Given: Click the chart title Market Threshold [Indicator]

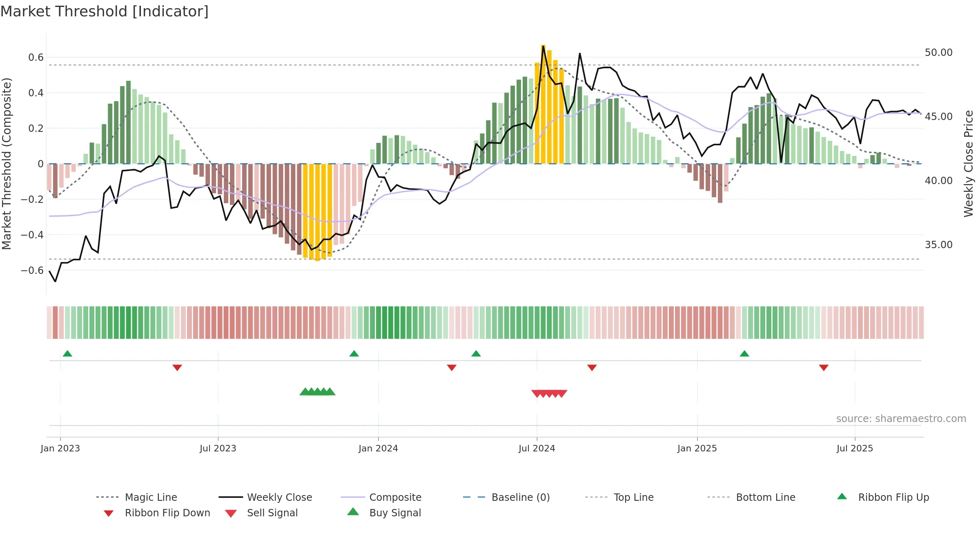Looking at the screenshot, I should pyautogui.click(x=105, y=11).
